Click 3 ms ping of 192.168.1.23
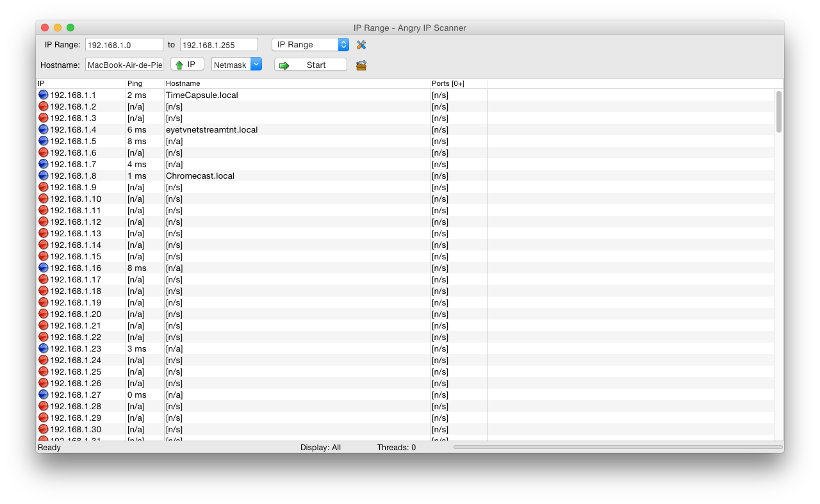The height and width of the screenshot is (504, 820). (x=136, y=348)
